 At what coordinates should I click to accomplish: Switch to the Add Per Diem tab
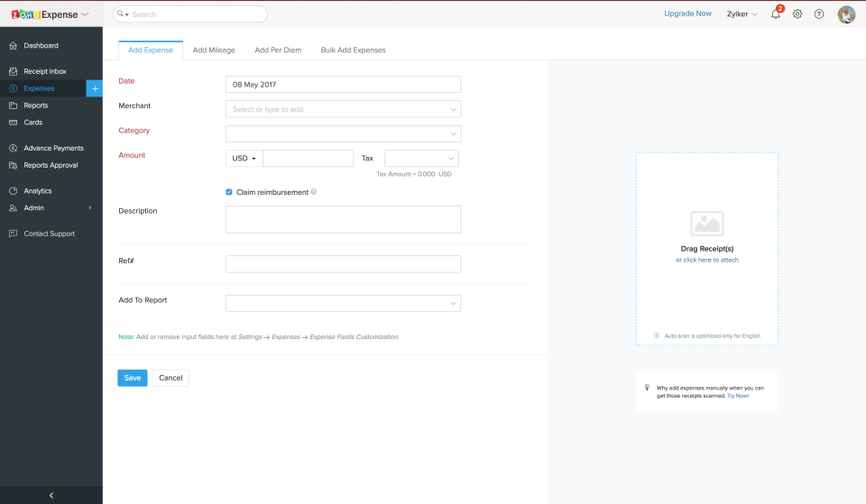pos(278,50)
